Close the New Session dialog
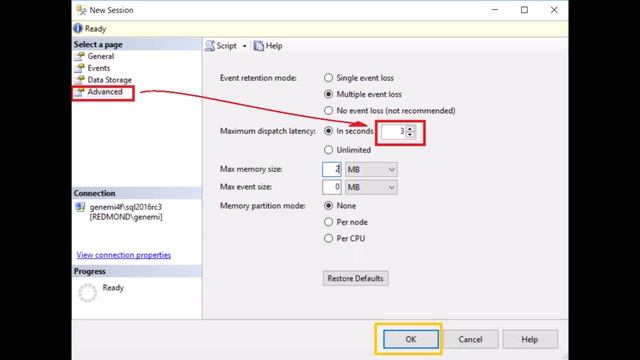640x360 pixels. 554,10
